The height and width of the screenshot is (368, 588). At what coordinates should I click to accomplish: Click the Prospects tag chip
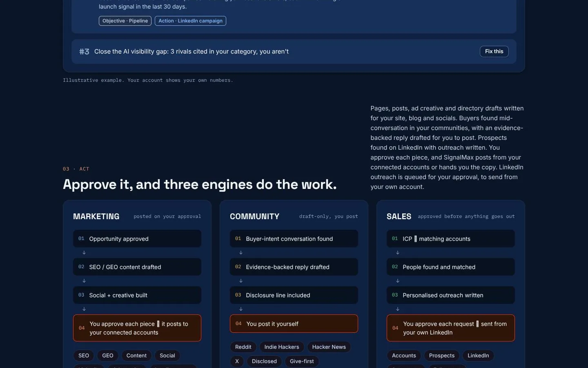click(442, 356)
